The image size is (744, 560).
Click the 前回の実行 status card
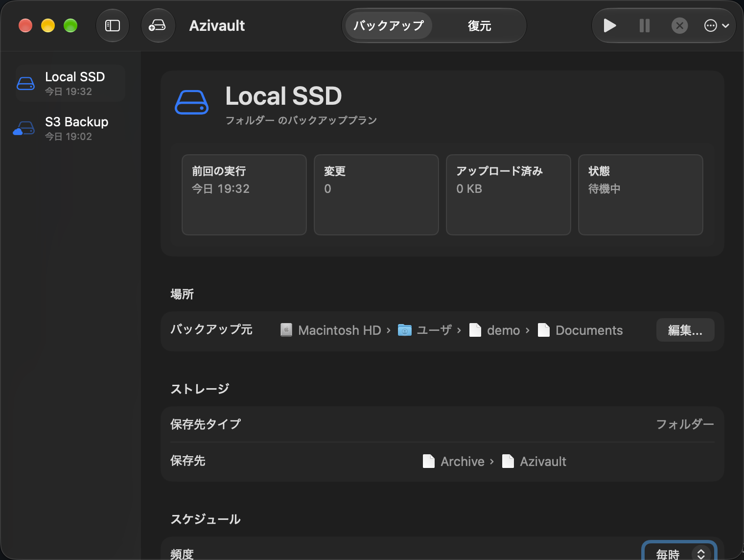(244, 195)
